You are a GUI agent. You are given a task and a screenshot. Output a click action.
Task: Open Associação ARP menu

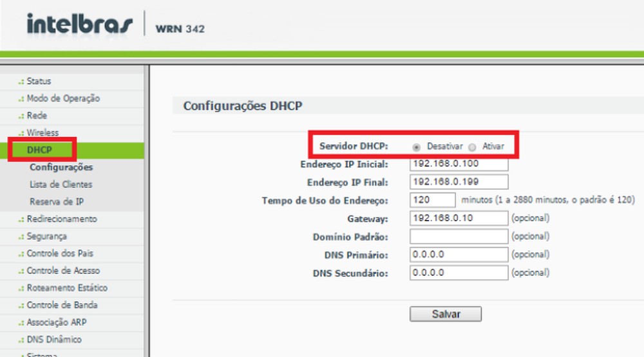click(57, 322)
